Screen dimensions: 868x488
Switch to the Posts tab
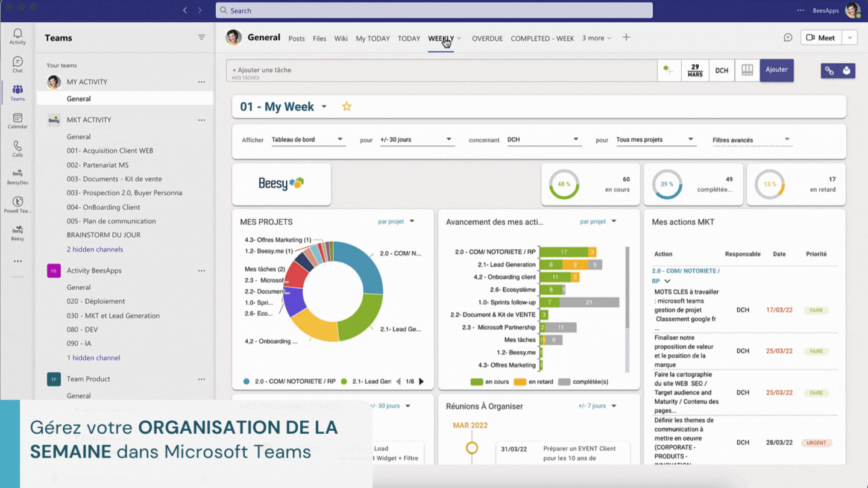tap(297, 39)
